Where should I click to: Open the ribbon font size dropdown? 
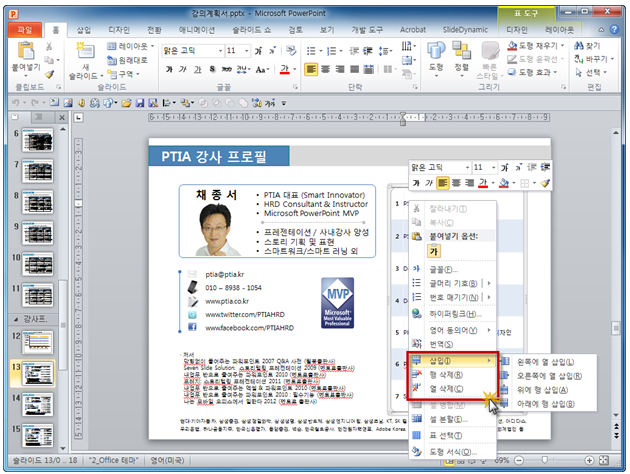tap(247, 51)
